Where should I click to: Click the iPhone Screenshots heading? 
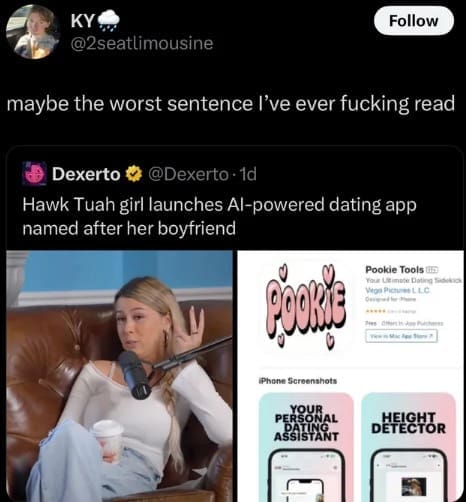[x=298, y=381]
